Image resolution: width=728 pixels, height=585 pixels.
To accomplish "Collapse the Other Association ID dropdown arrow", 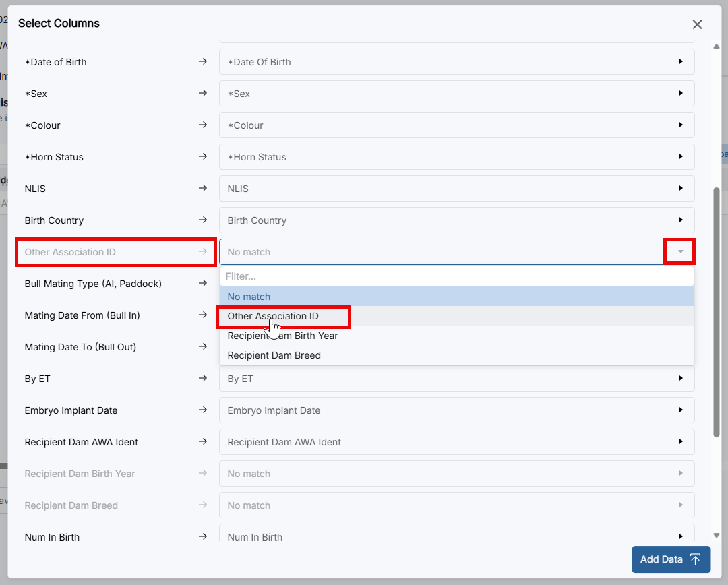I will (680, 252).
